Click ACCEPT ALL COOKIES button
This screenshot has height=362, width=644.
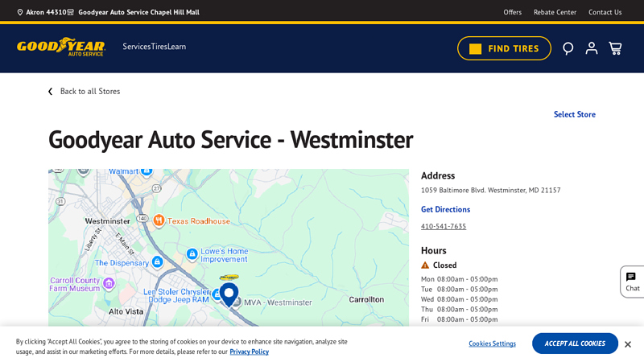click(575, 343)
